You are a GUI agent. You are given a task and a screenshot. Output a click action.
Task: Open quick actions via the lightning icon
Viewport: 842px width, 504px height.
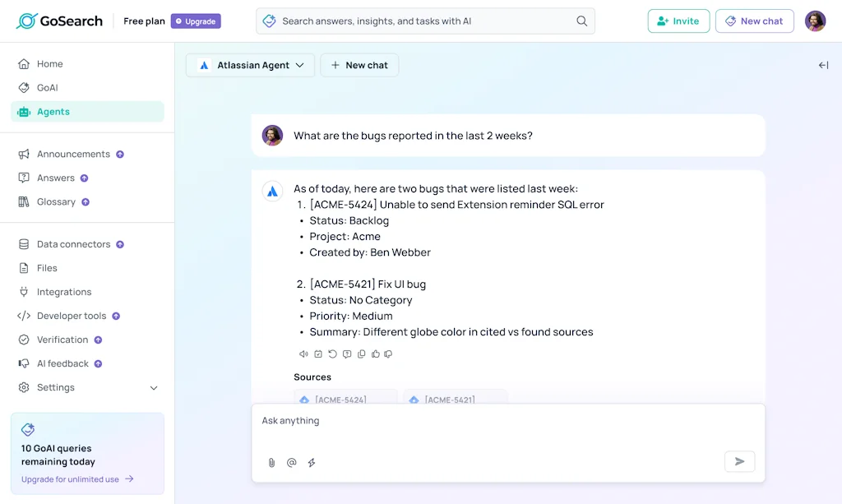(x=311, y=462)
